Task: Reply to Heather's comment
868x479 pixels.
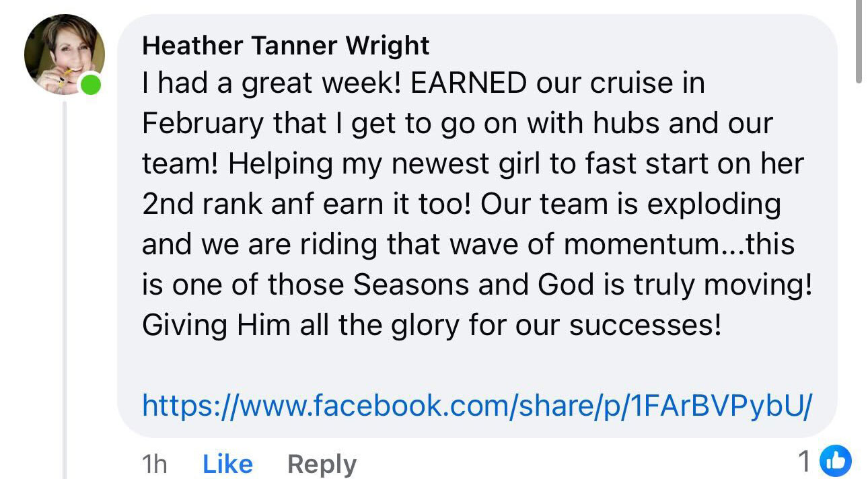Action: click(322, 464)
